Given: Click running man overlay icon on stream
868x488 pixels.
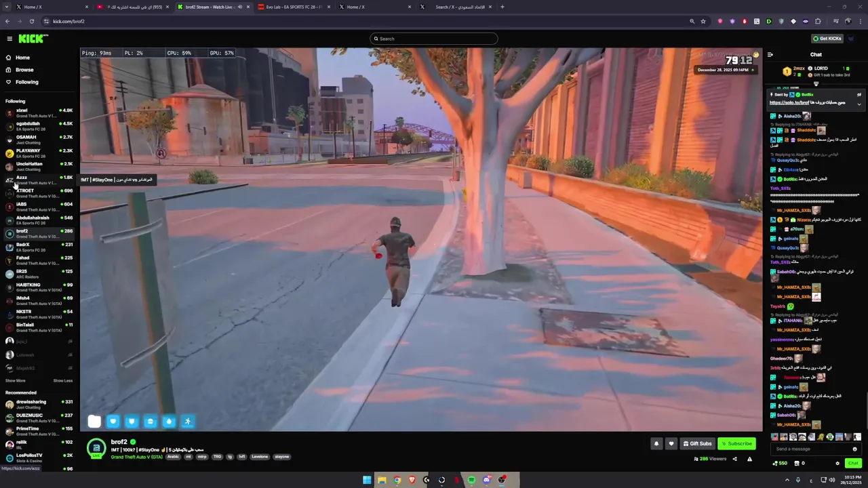Looking at the screenshot, I should pyautogui.click(x=188, y=422).
